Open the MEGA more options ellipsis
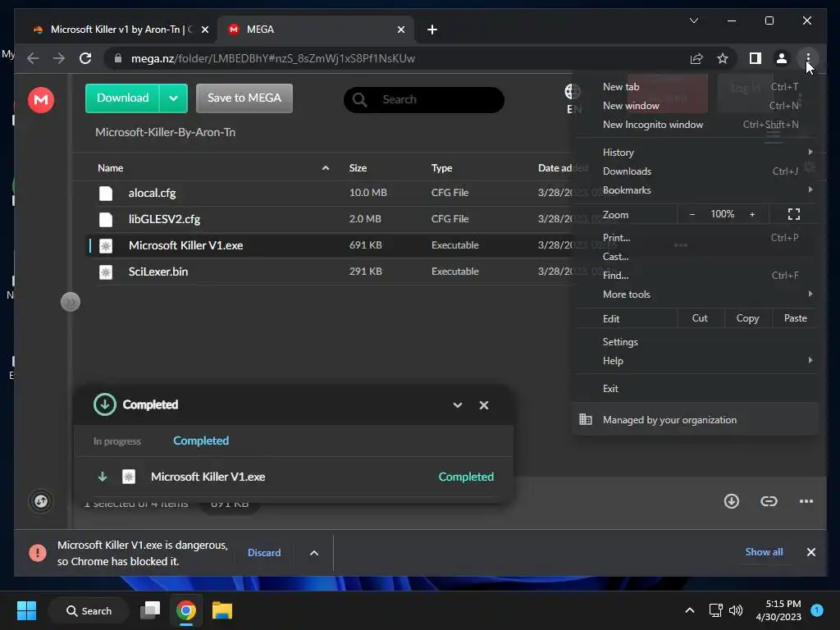 click(806, 501)
